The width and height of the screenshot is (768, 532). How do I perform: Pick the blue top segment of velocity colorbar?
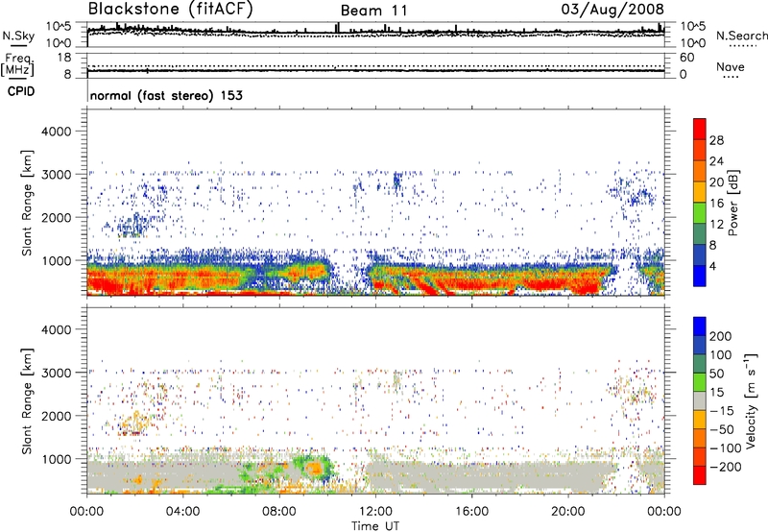coord(700,326)
